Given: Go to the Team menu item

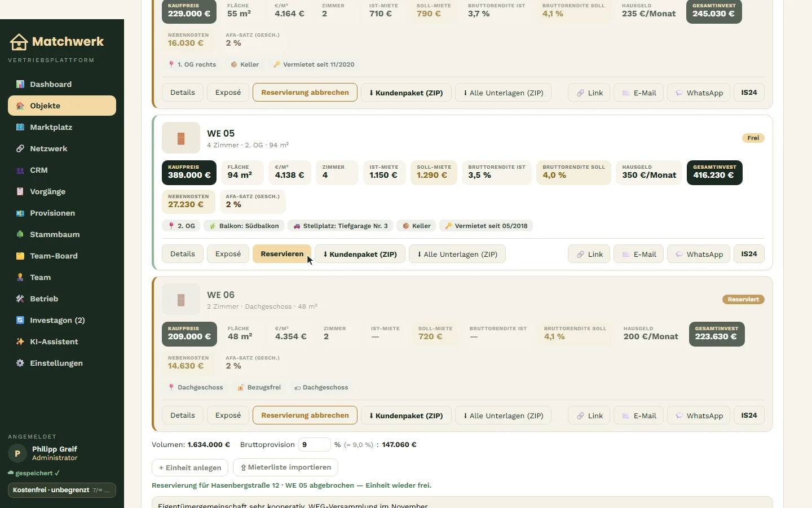Looking at the screenshot, I should point(62,277).
